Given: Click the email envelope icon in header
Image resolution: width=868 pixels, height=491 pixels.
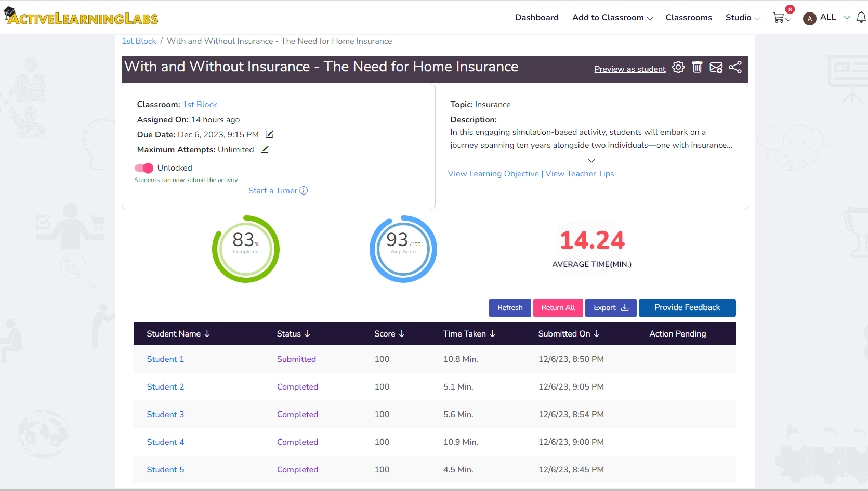Looking at the screenshot, I should pyautogui.click(x=716, y=68).
